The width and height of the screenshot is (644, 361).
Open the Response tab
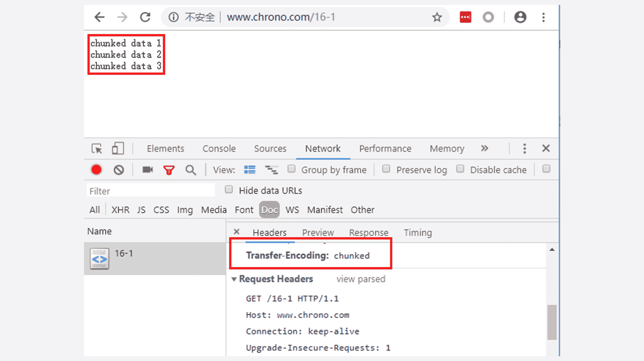(369, 233)
